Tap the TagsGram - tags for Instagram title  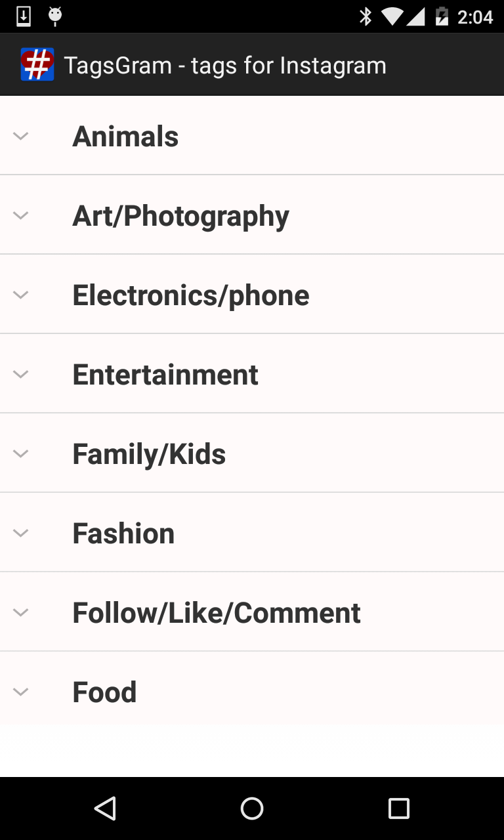[x=224, y=65]
